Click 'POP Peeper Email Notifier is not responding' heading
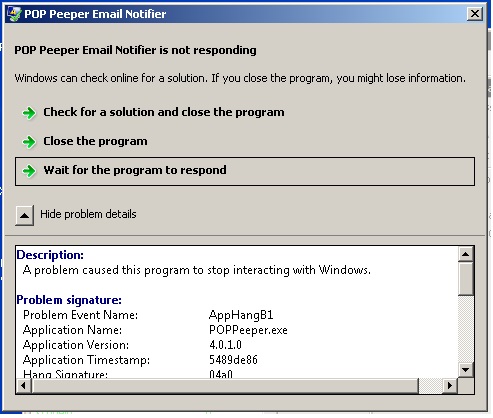Screen dimensions: 493x418 point(135,50)
